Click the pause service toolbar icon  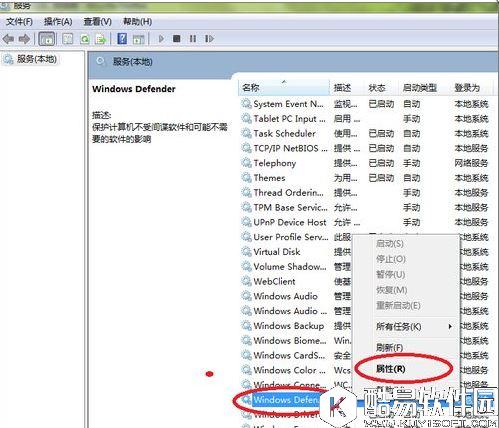tap(193, 39)
